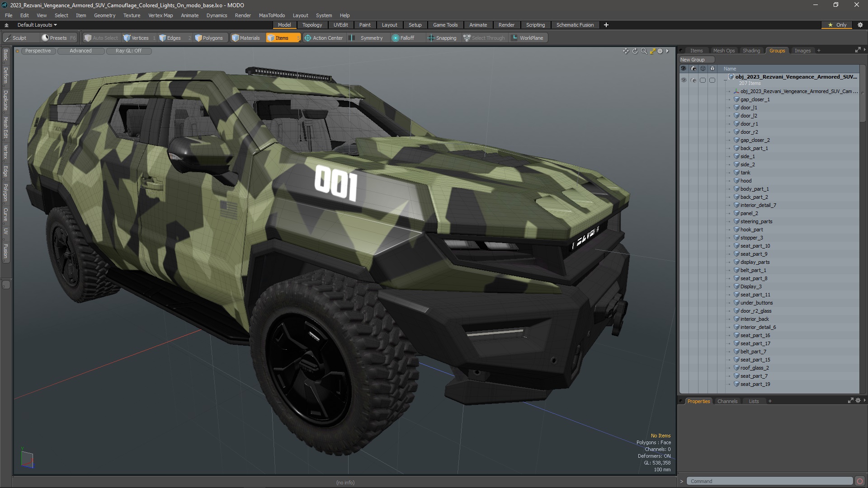Open the Advanced shading dropdown
This screenshot has height=488, width=868.
(80, 51)
